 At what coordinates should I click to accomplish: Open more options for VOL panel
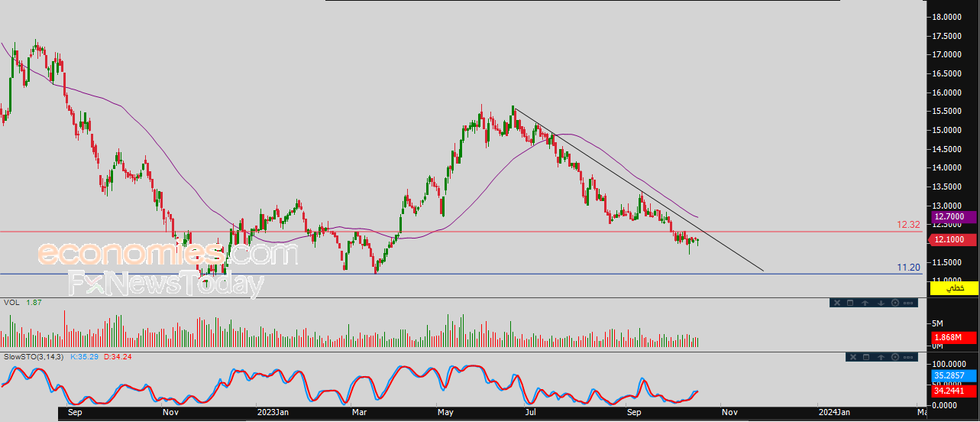click(x=908, y=303)
